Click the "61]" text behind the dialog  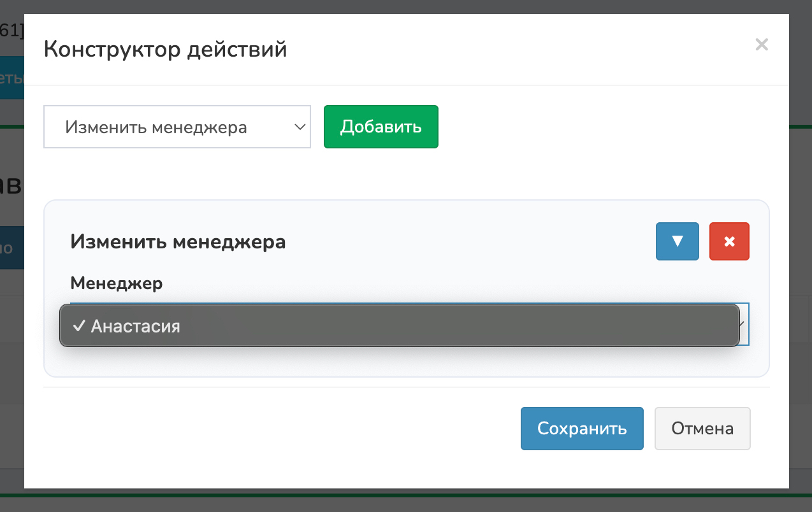(11, 30)
